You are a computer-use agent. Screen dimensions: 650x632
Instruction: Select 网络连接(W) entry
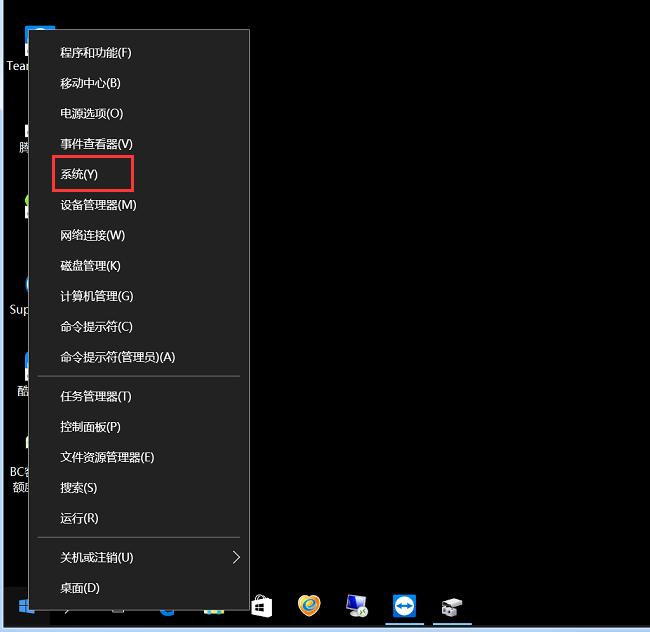139,235
